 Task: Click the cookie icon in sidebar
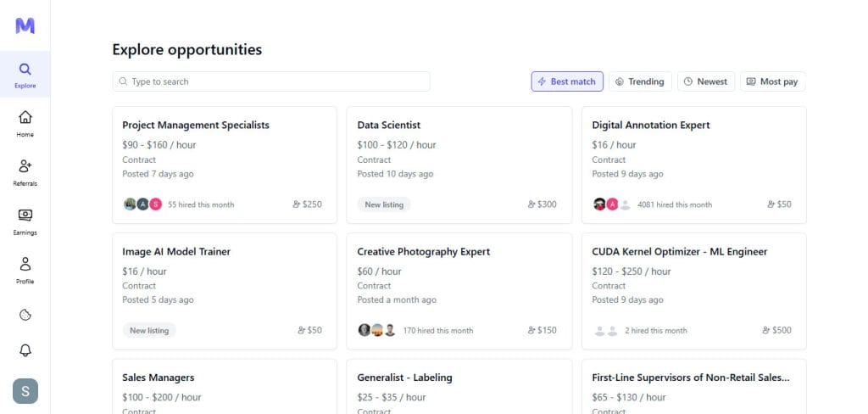point(25,315)
